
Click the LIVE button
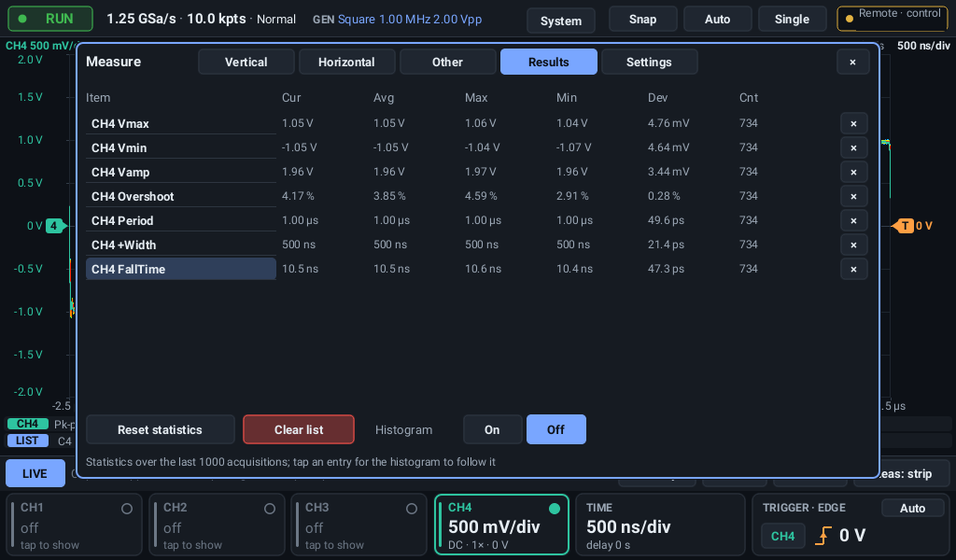click(35, 473)
